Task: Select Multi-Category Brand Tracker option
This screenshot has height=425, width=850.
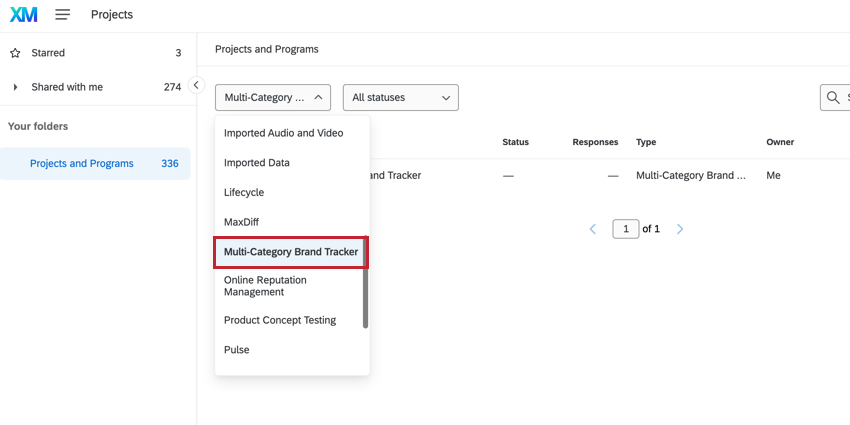Action: pos(290,252)
